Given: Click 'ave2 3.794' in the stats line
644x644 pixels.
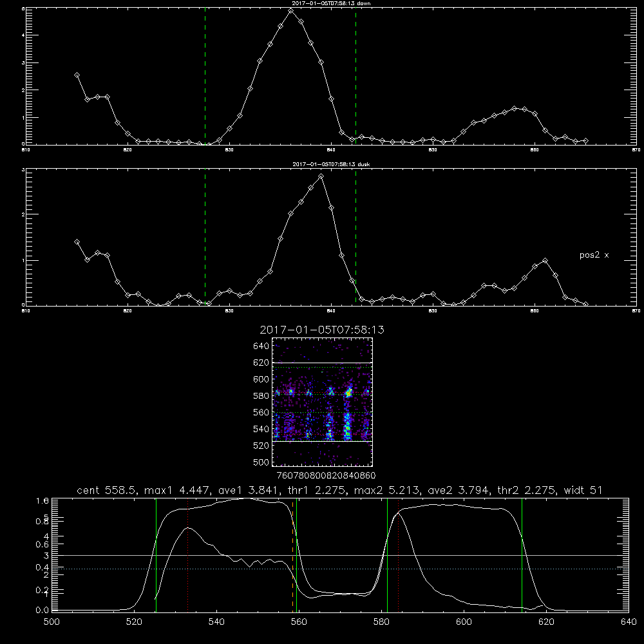Looking at the screenshot, I should 457,490.
